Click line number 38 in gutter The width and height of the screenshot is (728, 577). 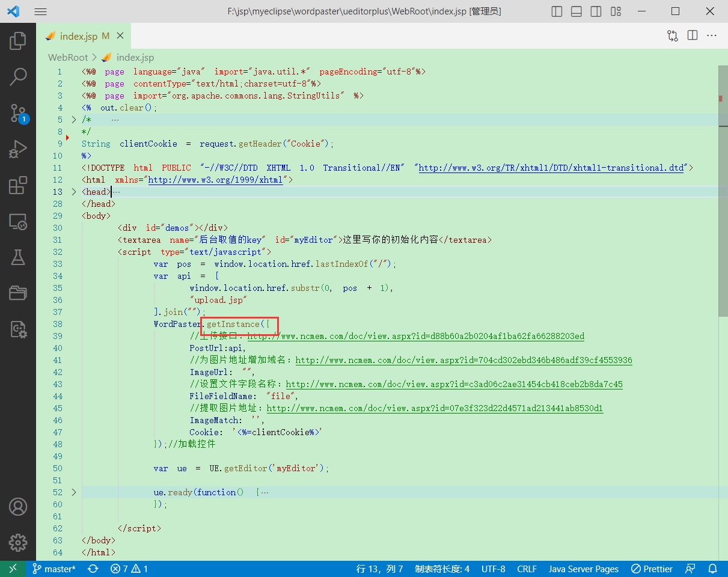point(58,324)
